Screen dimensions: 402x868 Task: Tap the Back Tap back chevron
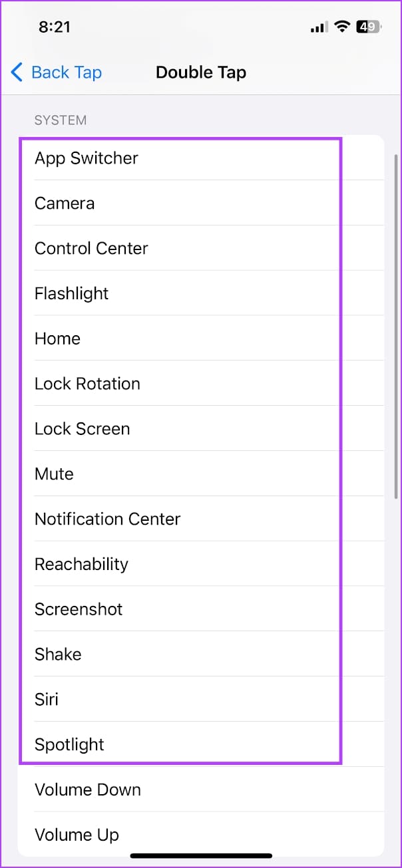coord(17,72)
